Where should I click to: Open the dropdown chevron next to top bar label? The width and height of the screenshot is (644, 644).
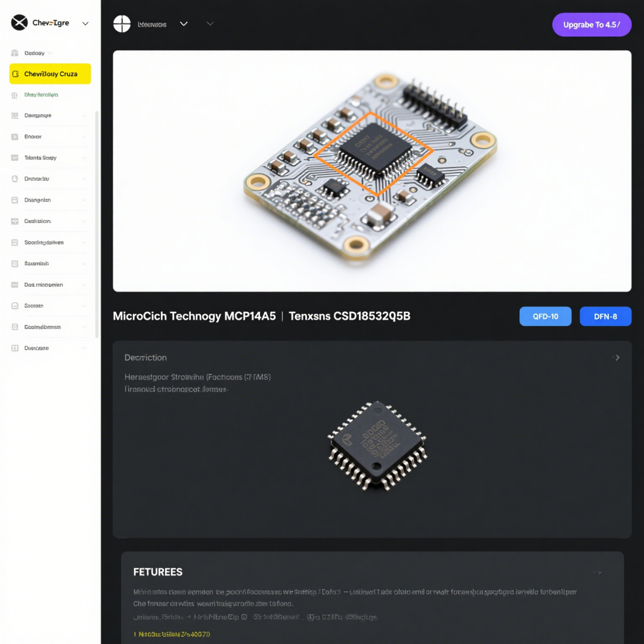184,24
